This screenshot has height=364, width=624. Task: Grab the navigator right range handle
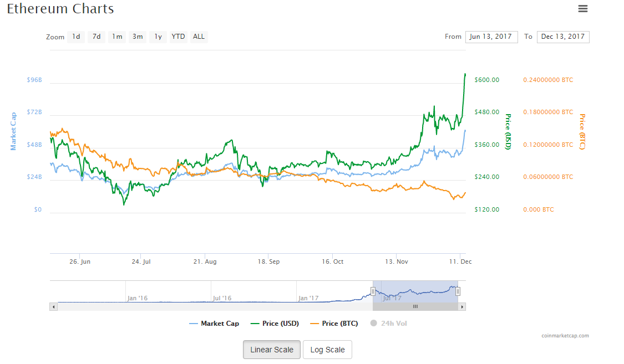pyautogui.click(x=458, y=291)
